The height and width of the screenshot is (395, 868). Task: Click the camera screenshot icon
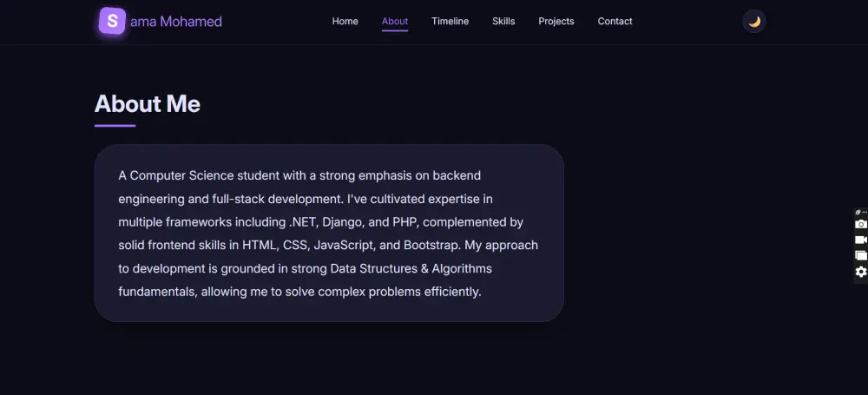pos(861,224)
